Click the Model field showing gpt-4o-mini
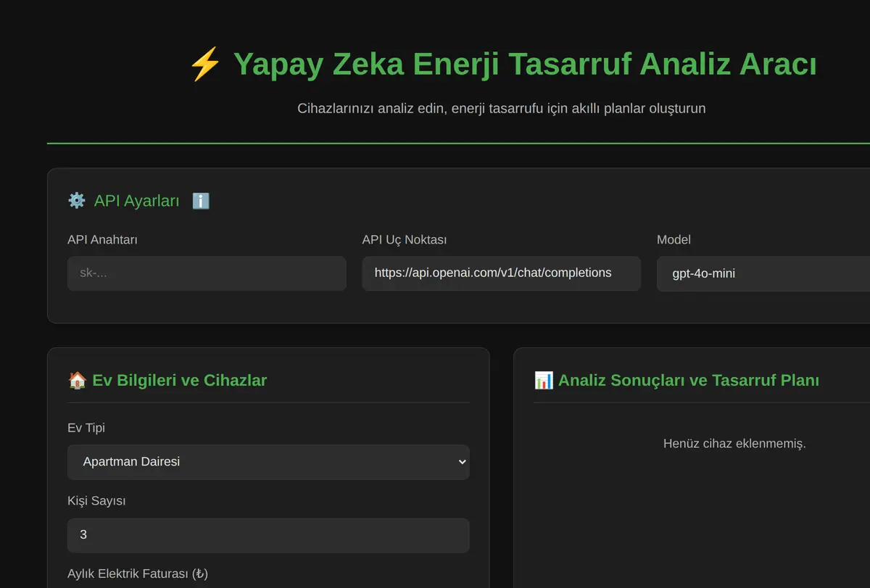 (763, 273)
